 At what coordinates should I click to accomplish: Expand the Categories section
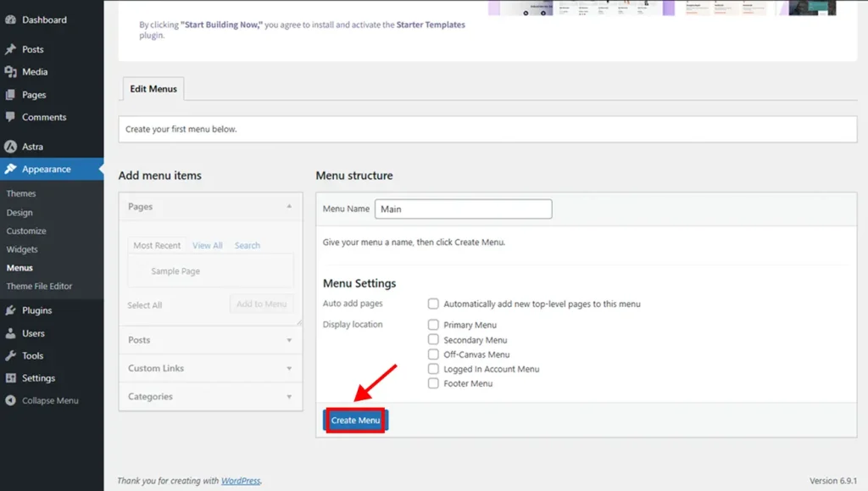[x=287, y=396]
